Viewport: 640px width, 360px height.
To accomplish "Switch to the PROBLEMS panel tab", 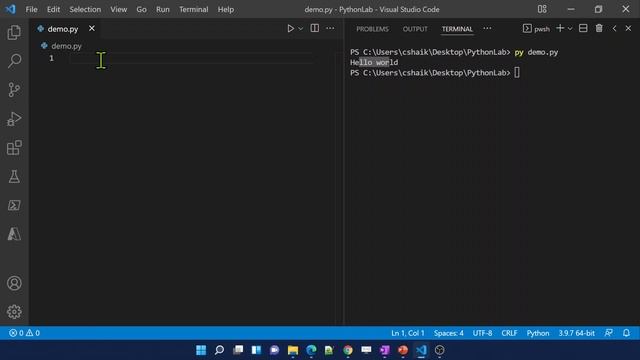I will pyautogui.click(x=372, y=29).
